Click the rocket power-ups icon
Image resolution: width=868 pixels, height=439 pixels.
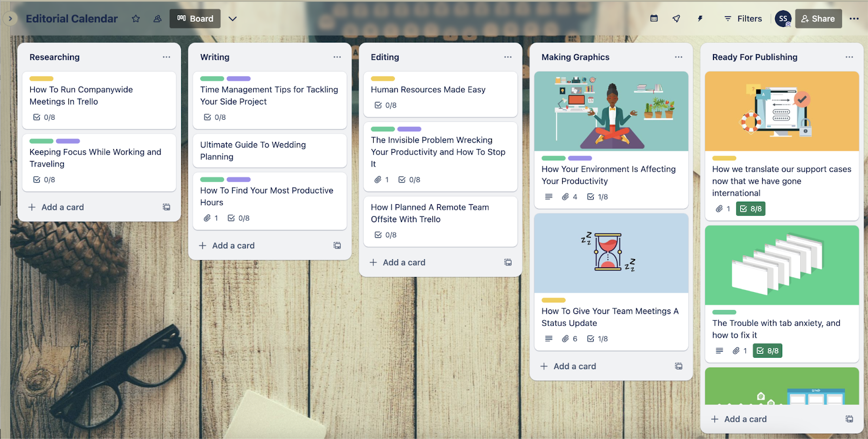[676, 18]
